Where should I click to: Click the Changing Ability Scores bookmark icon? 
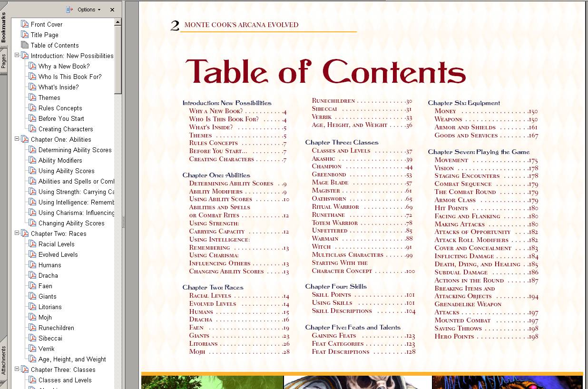click(x=32, y=223)
